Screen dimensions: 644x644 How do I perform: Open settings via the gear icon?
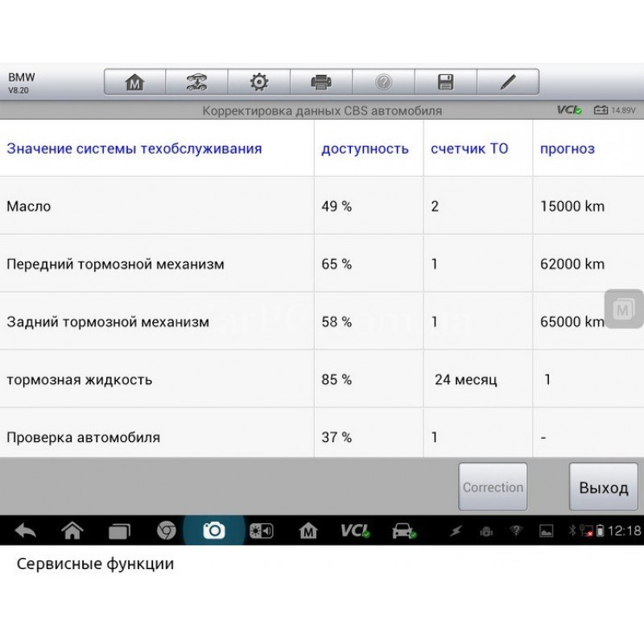point(258,82)
